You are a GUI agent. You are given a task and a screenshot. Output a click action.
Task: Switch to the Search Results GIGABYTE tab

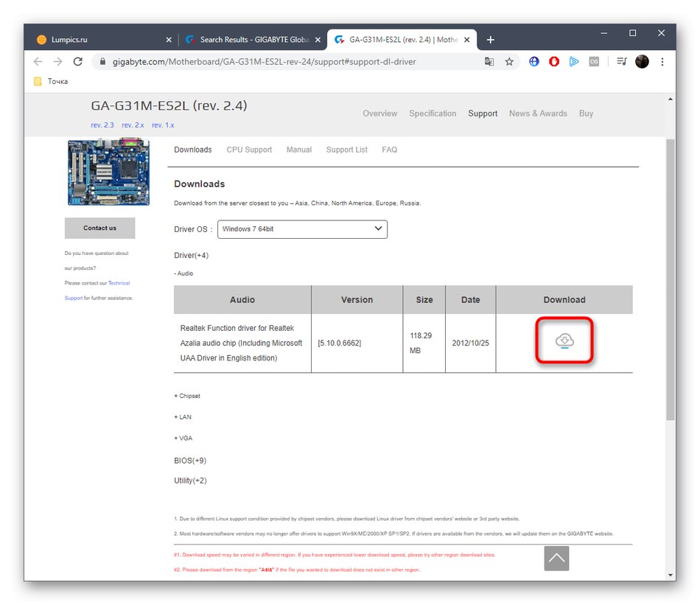253,40
